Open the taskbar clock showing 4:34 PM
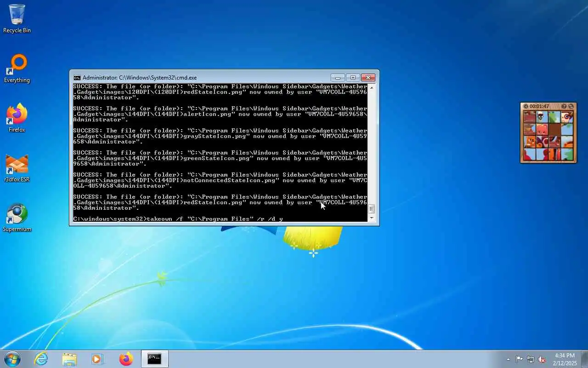Viewport: 588px width, 368px height. (x=565, y=359)
